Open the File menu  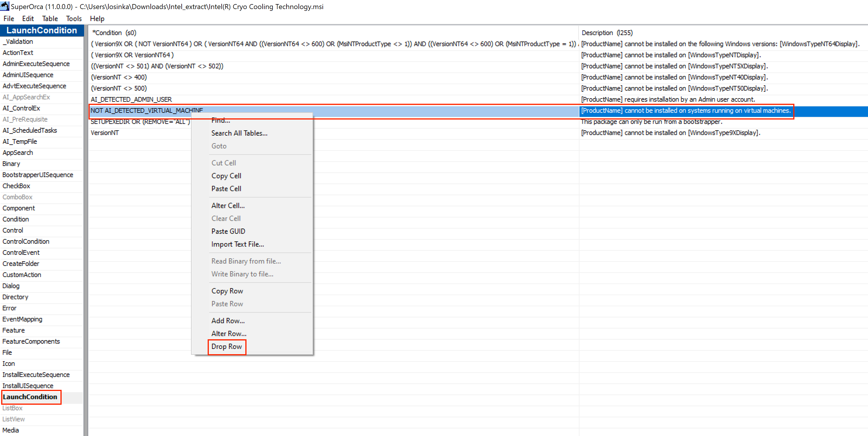click(9, 18)
